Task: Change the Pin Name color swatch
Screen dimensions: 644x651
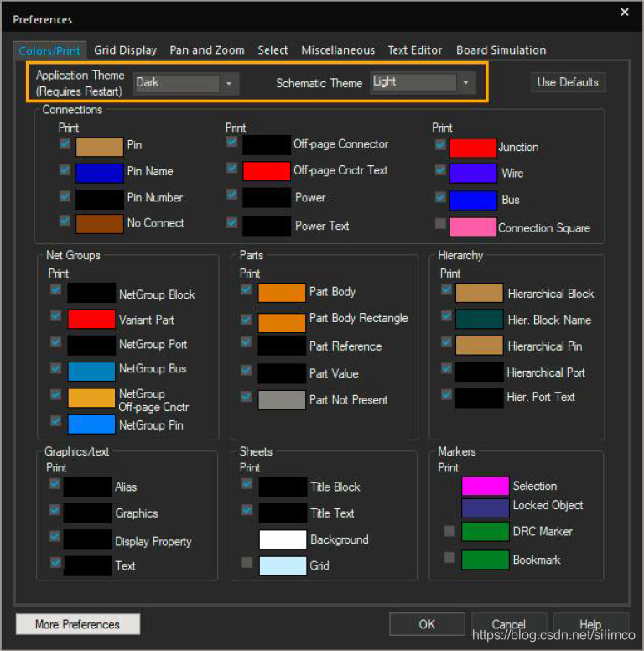Action: (x=100, y=173)
